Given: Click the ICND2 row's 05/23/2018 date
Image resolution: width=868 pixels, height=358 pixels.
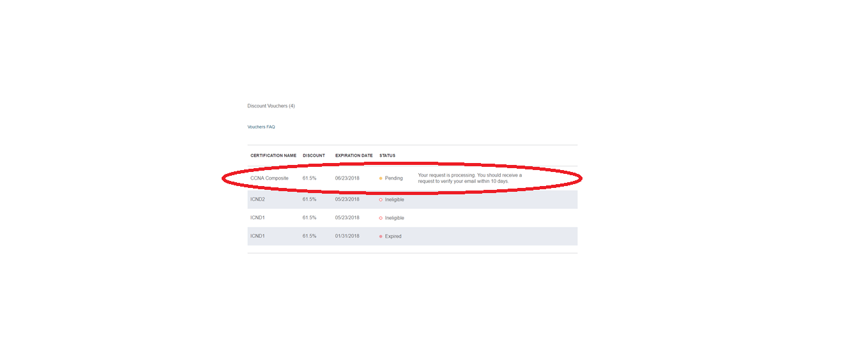Looking at the screenshot, I should point(347,199).
